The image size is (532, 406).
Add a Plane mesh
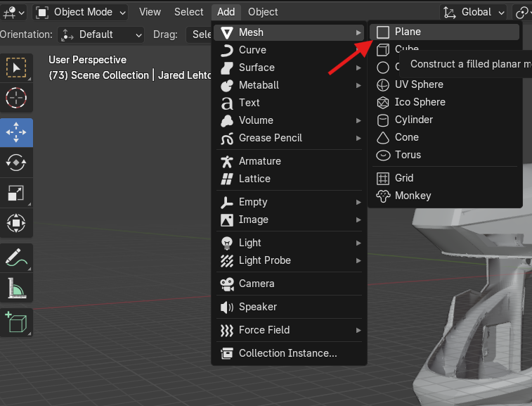(444, 32)
